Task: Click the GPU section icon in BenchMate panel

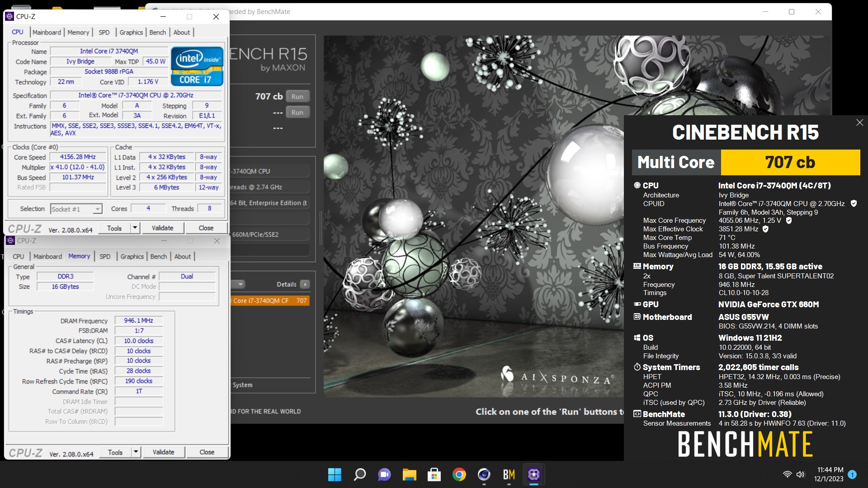Action: 637,305
